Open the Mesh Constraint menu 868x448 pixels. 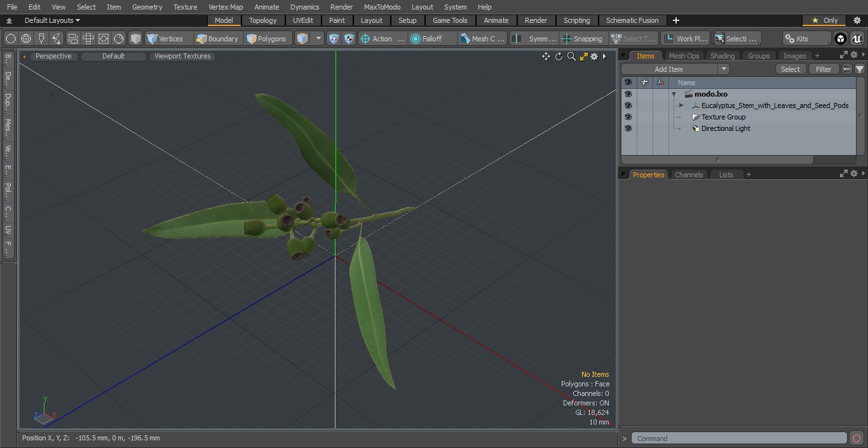coord(483,39)
